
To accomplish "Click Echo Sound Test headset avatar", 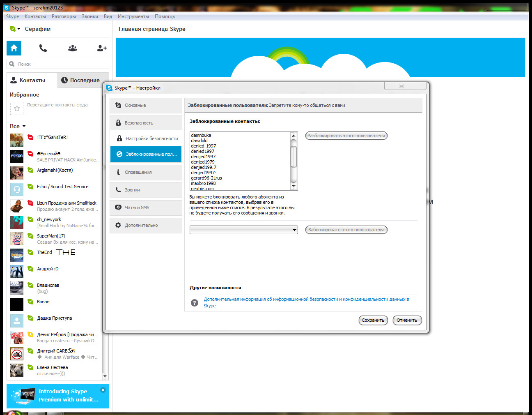I will [x=17, y=189].
